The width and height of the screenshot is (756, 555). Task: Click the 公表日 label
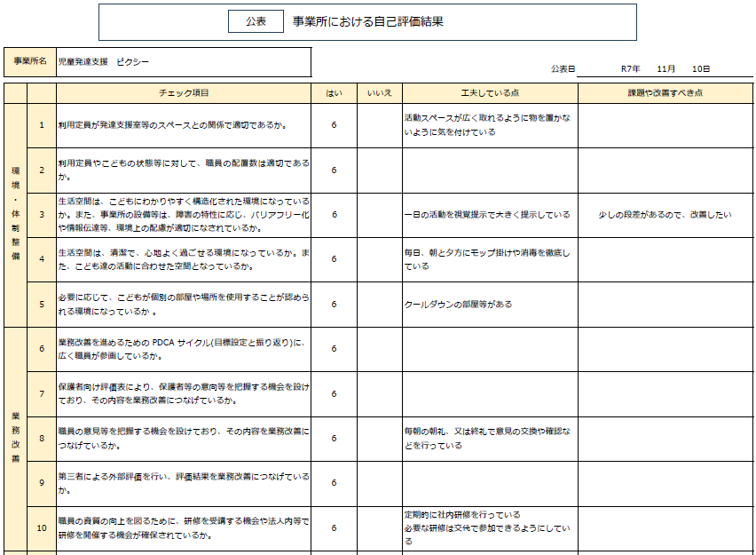click(x=563, y=68)
